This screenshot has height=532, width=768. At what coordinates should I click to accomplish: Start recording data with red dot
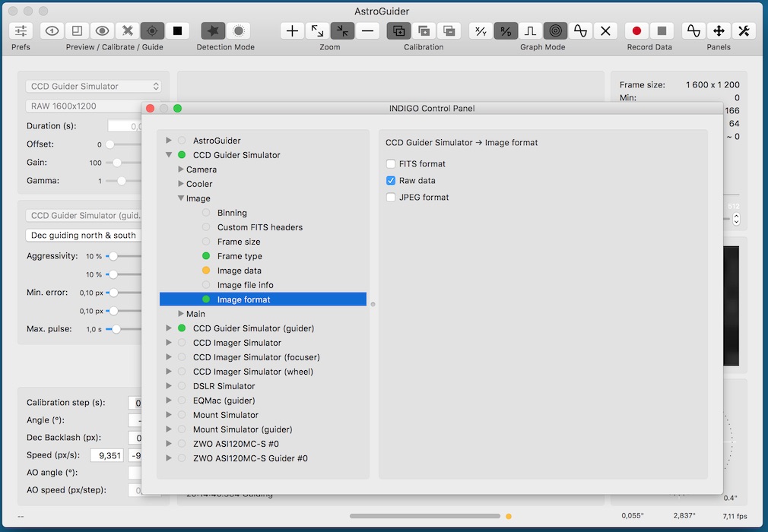(x=636, y=31)
